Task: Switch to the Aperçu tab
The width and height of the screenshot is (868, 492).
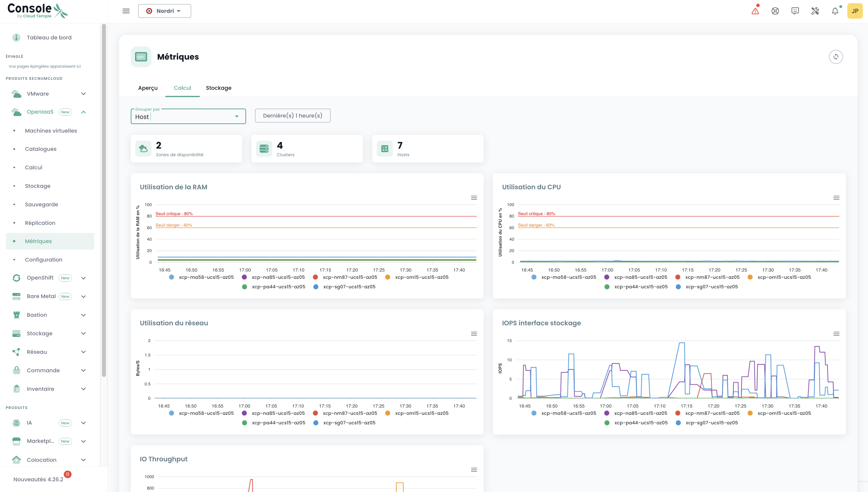Action: [148, 88]
